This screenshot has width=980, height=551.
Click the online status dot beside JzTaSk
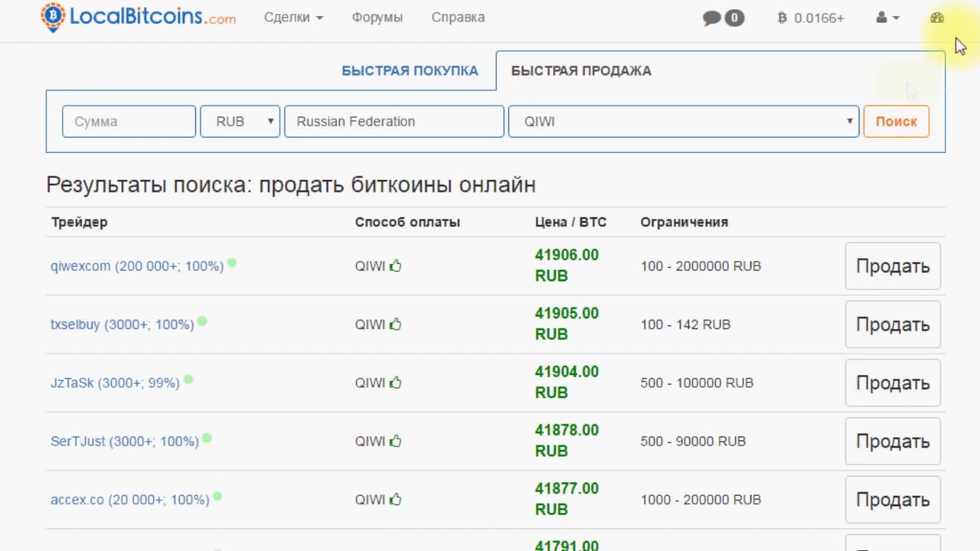[188, 380]
